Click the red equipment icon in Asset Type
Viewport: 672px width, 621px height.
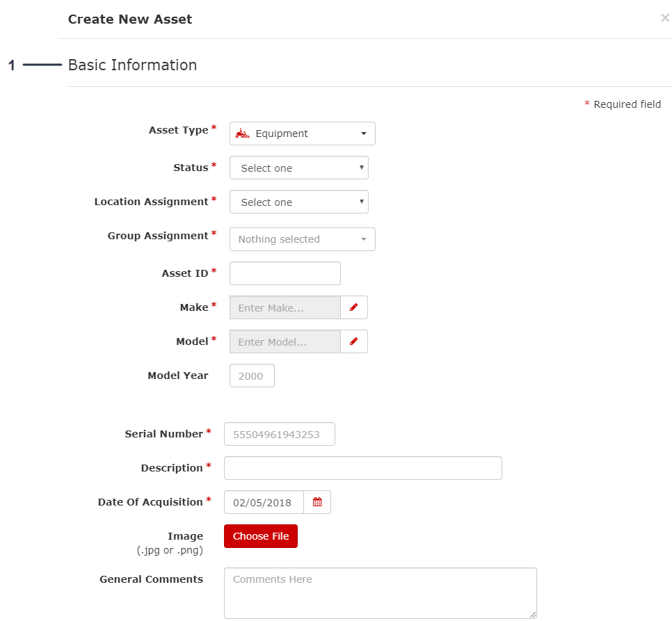pos(242,134)
